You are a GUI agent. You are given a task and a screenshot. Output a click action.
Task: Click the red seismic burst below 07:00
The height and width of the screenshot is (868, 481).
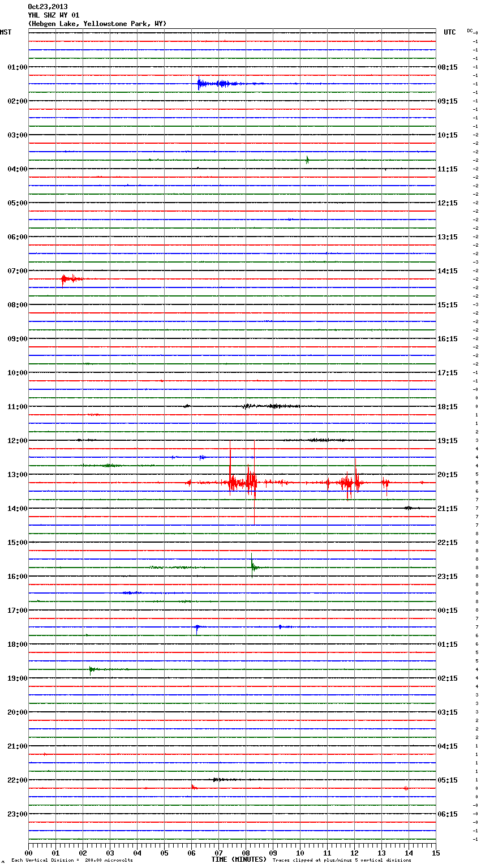(72, 279)
